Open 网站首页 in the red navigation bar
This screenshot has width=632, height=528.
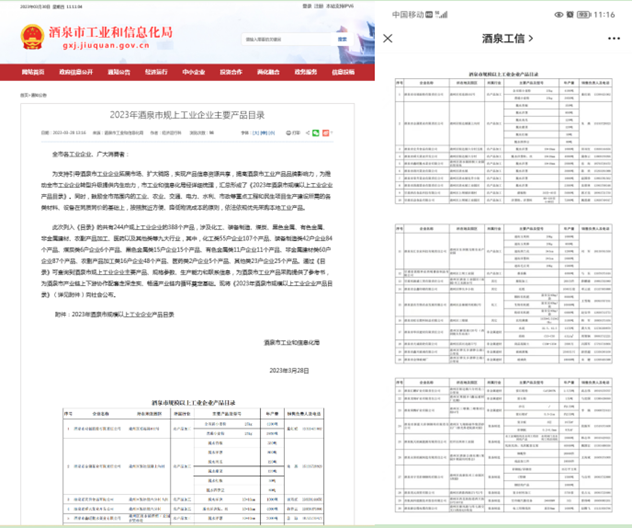point(33,72)
